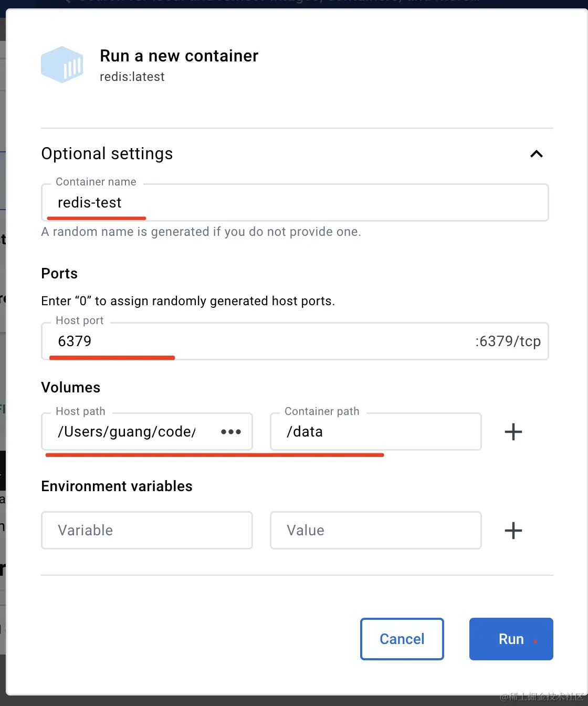This screenshot has height=706, width=588.
Task: Add another volume with plus icon
Action: pos(513,432)
